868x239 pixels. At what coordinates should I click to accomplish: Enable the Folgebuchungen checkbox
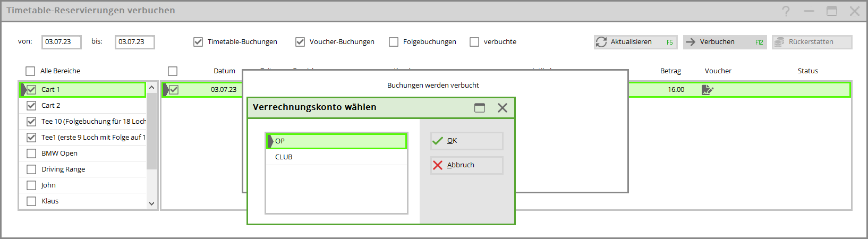(x=394, y=42)
